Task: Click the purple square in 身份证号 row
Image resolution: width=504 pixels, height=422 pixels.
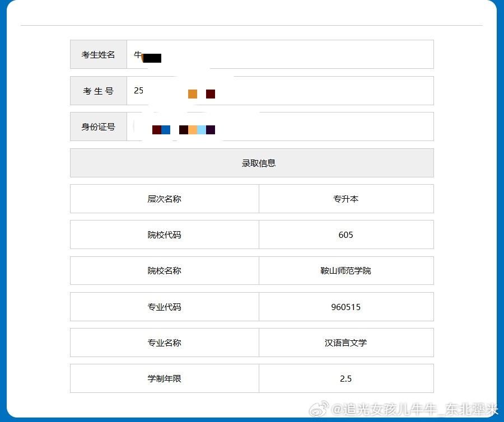Action: pos(210,129)
